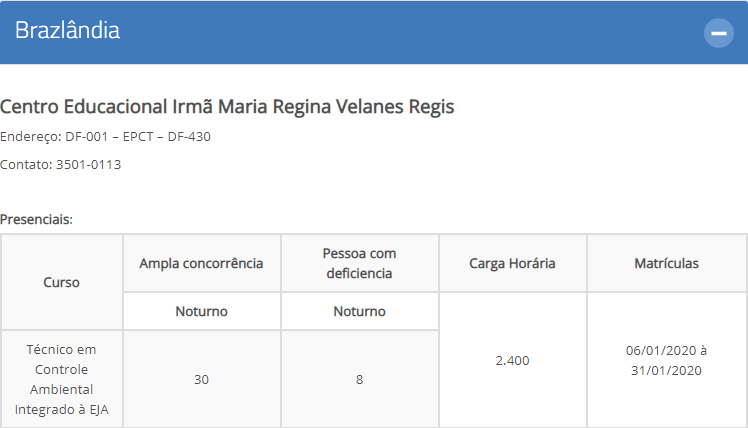Click the Técnico em Controle Ambiental course cell
The width and height of the screenshot is (748, 428).
tap(62, 379)
